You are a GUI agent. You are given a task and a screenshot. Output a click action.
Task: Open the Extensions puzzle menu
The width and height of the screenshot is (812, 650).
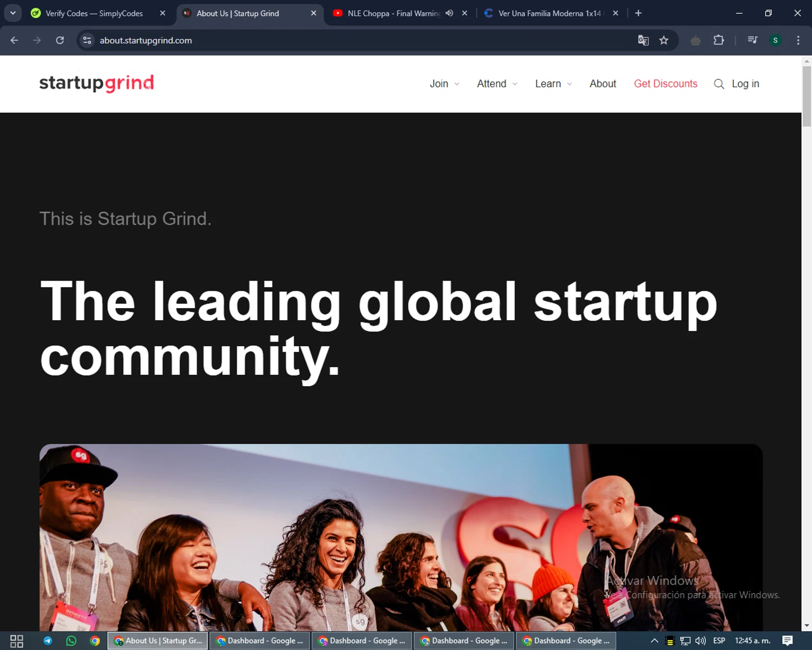(x=719, y=40)
